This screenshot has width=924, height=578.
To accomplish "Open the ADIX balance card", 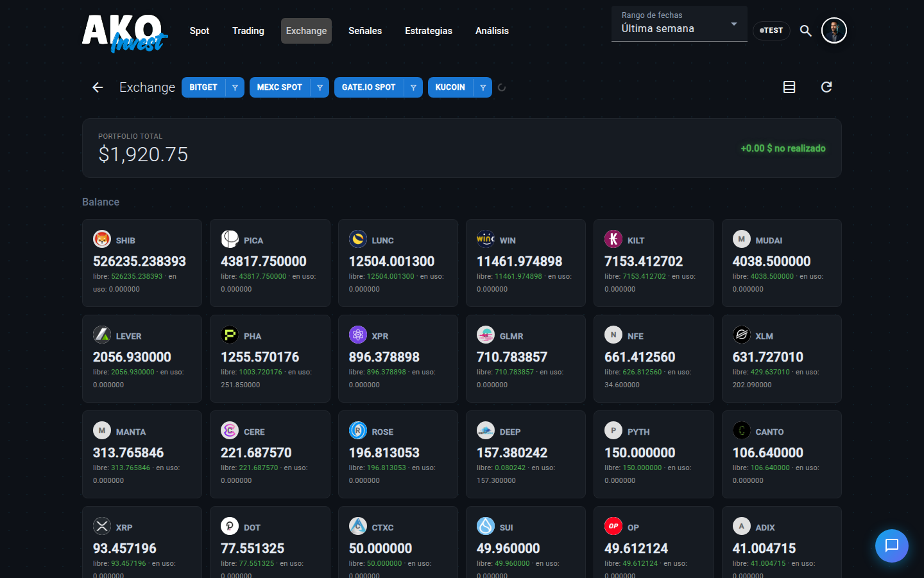I will tap(782, 542).
